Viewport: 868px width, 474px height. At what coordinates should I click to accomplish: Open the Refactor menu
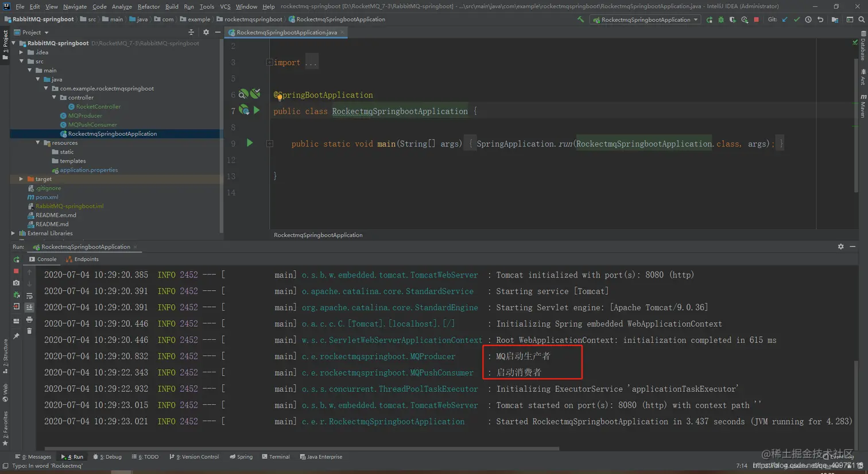tap(149, 6)
